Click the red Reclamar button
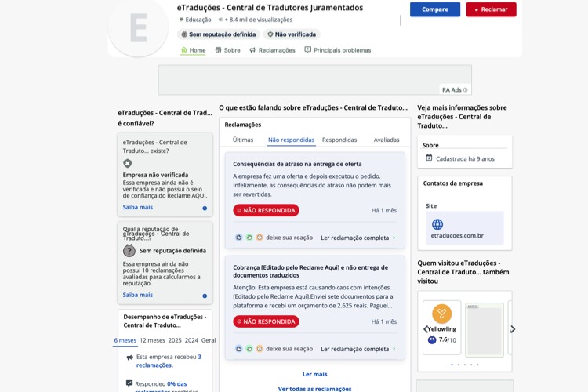The image size is (588, 392). 491,9
